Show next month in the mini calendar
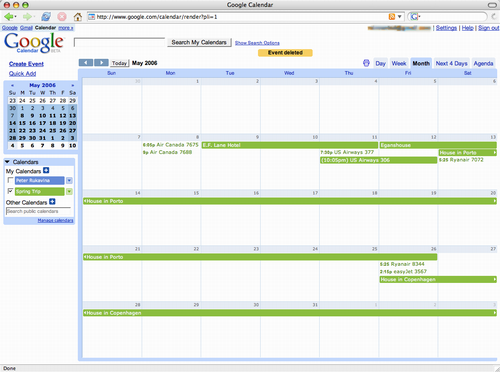Viewport: 500px width, 372px height. click(73, 85)
